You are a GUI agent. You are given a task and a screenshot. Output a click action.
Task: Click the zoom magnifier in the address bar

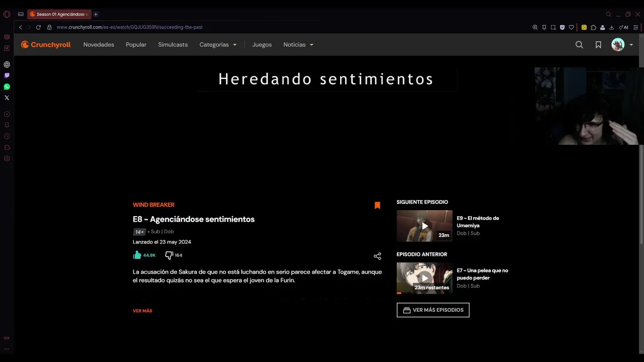[535, 27]
